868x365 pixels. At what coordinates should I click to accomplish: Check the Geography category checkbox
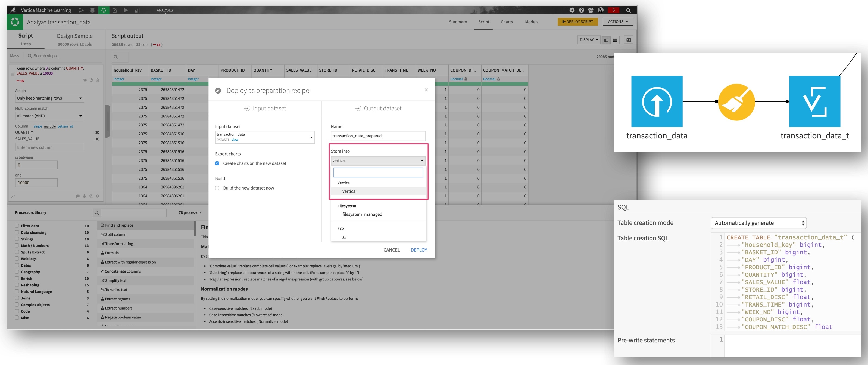(x=17, y=271)
